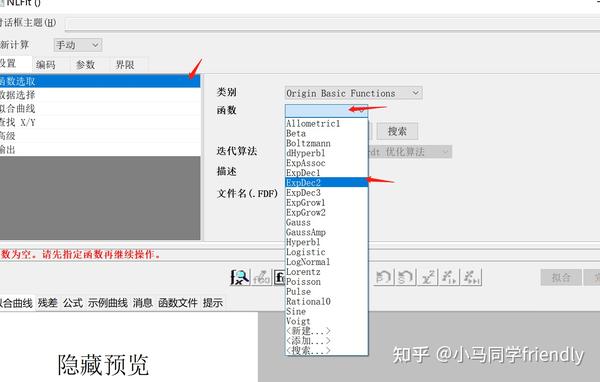This screenshot has width=600, height=382.
Task: Click the fit until converged icon
Action: click(x=471, y=277)
